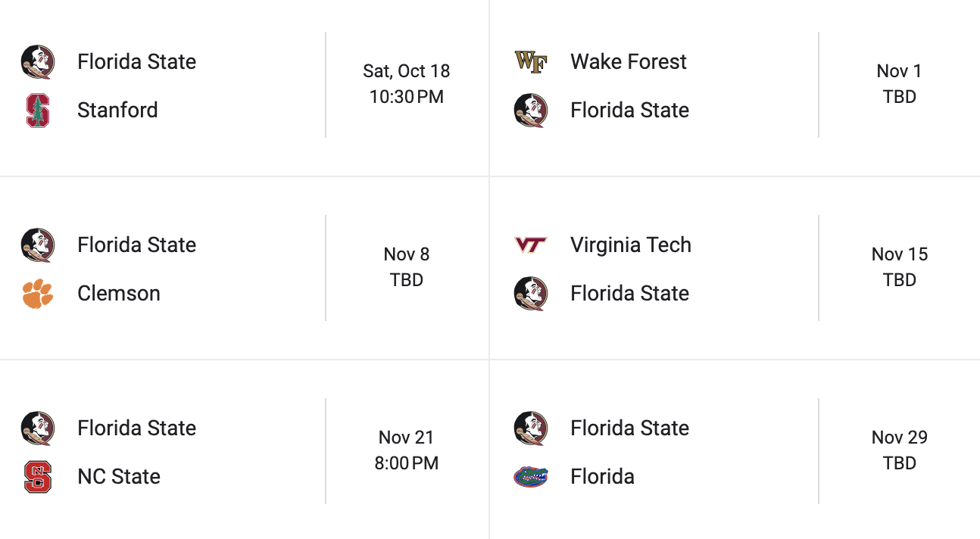Viewport: 980px width, 539px height.
Task: Click Florida State logo in Wake Forest game
Action: (530, 111)
